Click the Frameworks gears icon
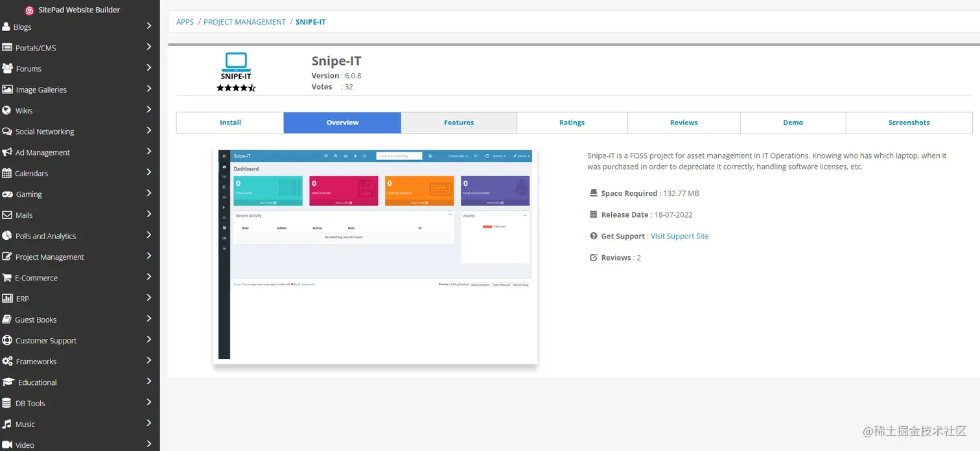 point(7,361)
